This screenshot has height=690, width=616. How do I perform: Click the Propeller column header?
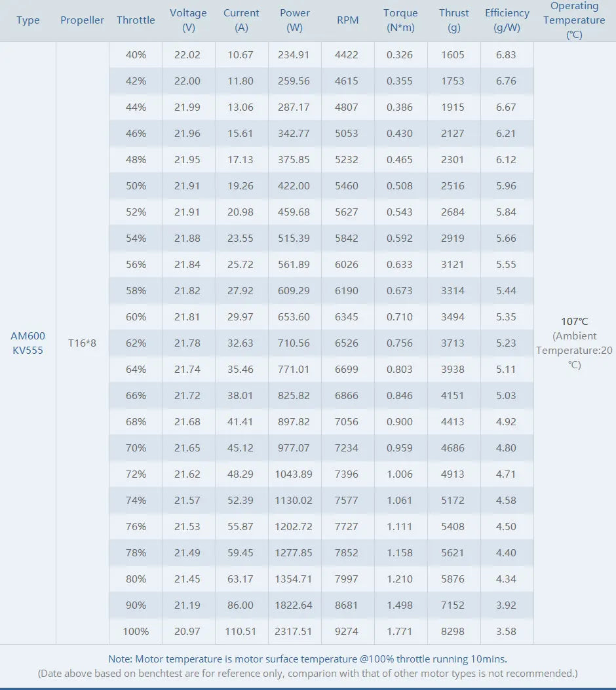[82, 20]
